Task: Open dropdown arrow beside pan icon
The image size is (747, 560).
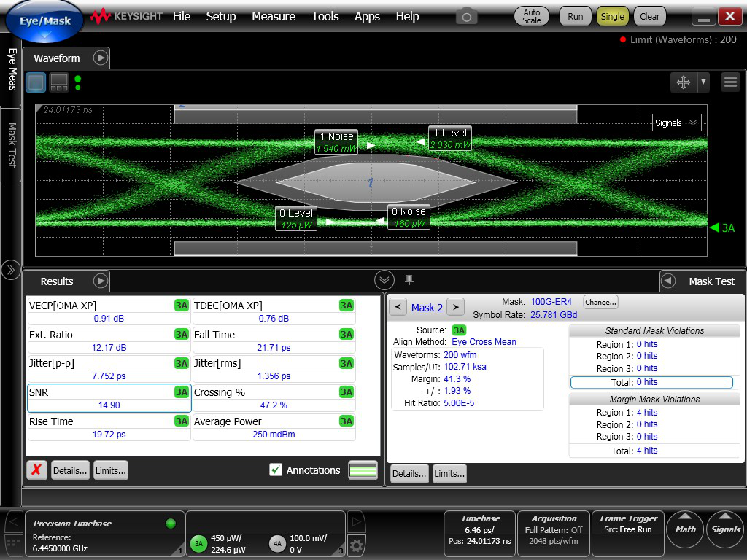Action: click(703, 82)
